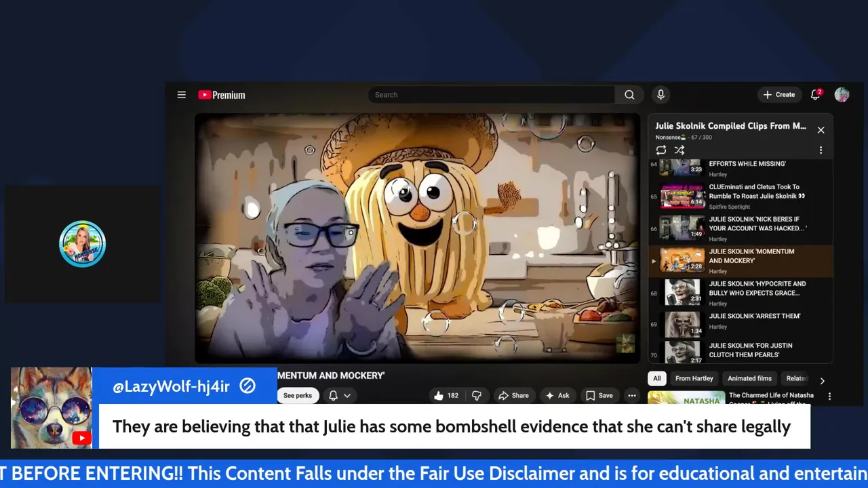
Task: Select the From Hartley filter chip
Action: [x=694, y=378]
